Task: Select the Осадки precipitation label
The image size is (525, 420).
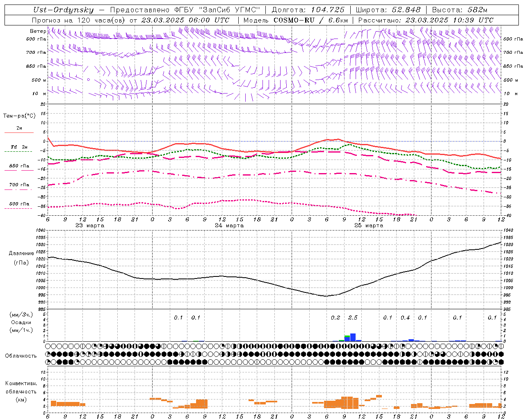Action: [x=21, y=322]
